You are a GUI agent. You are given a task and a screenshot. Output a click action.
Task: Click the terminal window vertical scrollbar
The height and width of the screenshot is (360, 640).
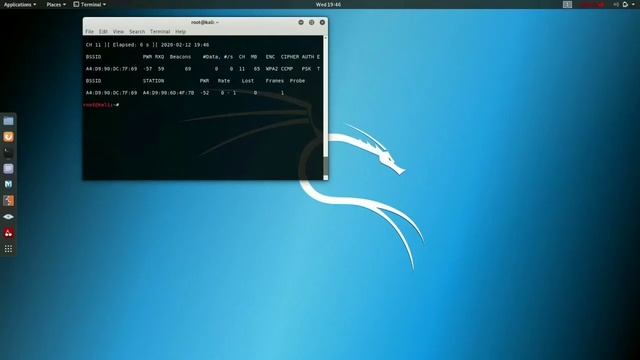click(x=325, y=108)
